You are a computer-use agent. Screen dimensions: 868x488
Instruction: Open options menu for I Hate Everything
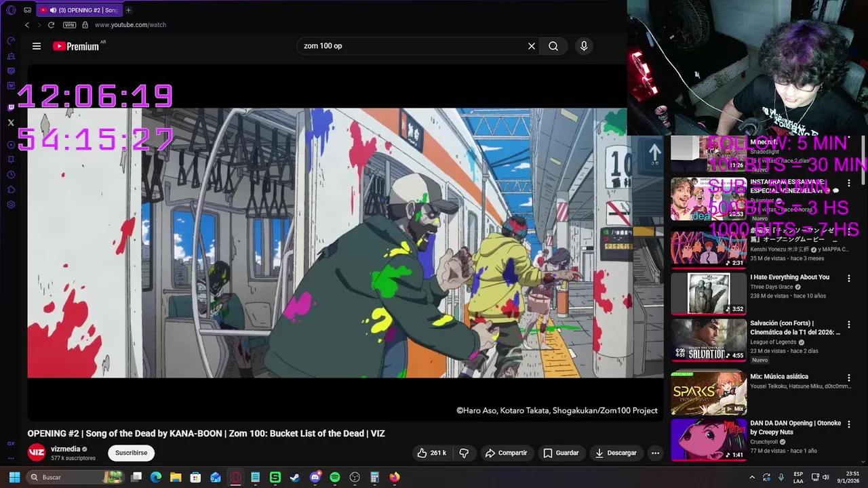pyautogui.click(x=848, y=278)
